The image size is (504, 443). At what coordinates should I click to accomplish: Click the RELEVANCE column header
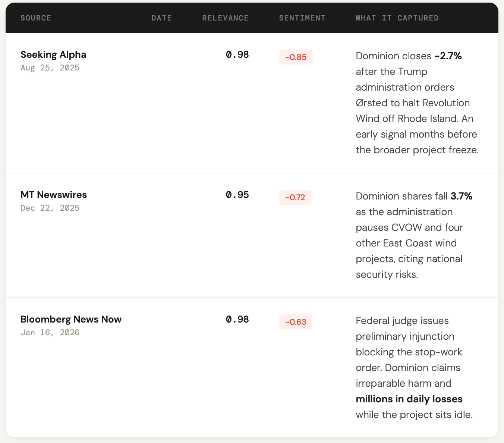coord(225,18)
